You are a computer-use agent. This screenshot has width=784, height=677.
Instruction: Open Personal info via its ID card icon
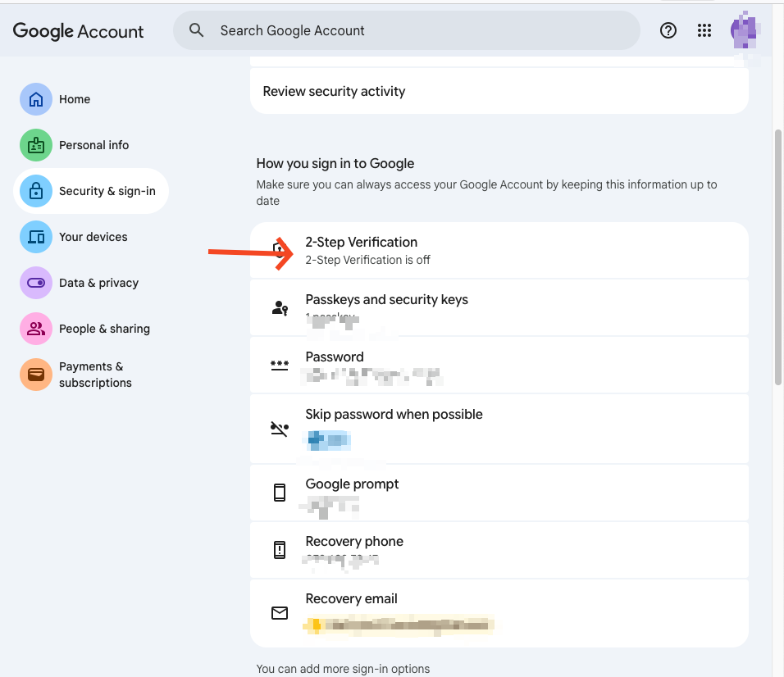36,145
